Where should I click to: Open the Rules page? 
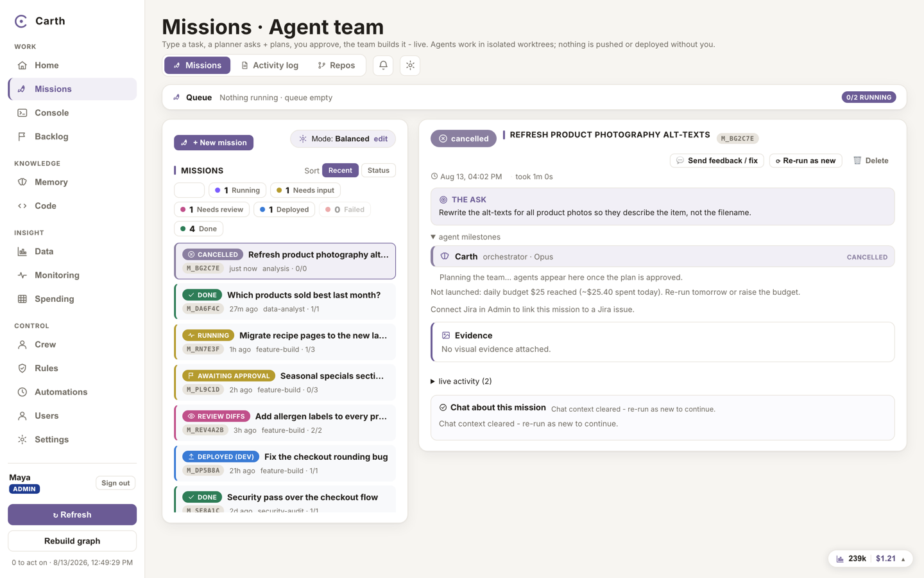72,369
